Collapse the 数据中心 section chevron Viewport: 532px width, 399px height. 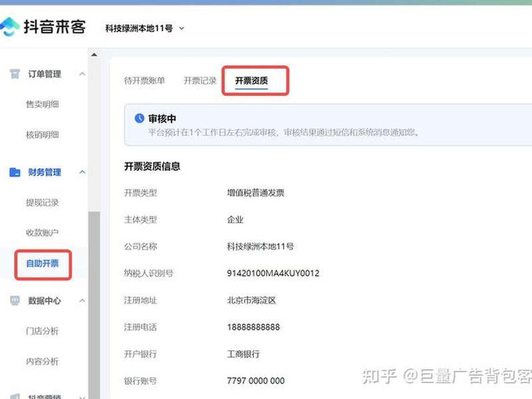coord(82,301)
